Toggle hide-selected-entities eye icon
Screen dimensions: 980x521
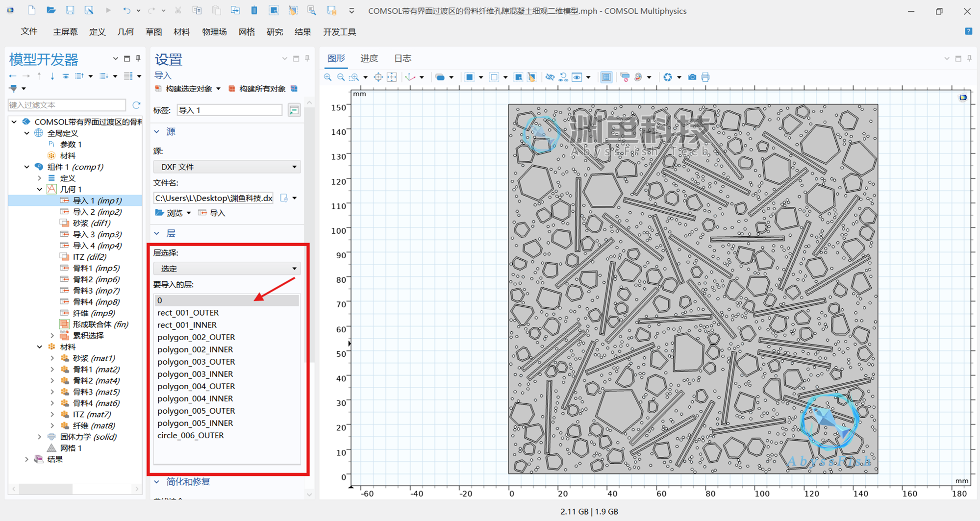550,77
